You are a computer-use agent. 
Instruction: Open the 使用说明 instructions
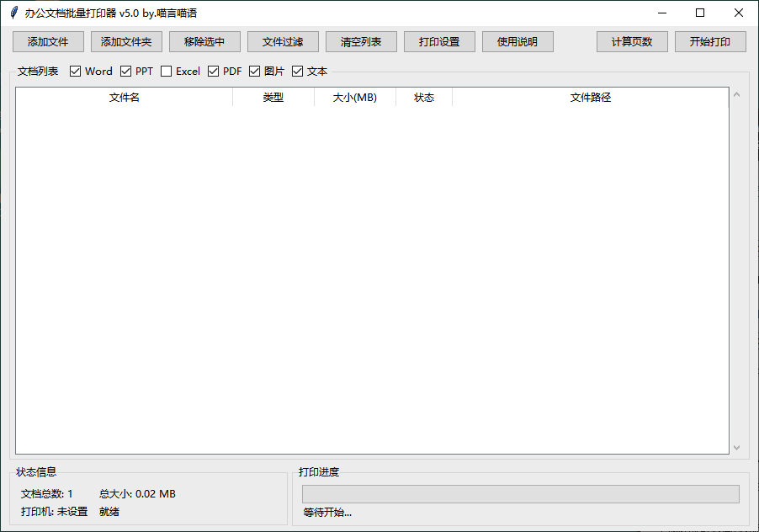[x=517, y=41]
